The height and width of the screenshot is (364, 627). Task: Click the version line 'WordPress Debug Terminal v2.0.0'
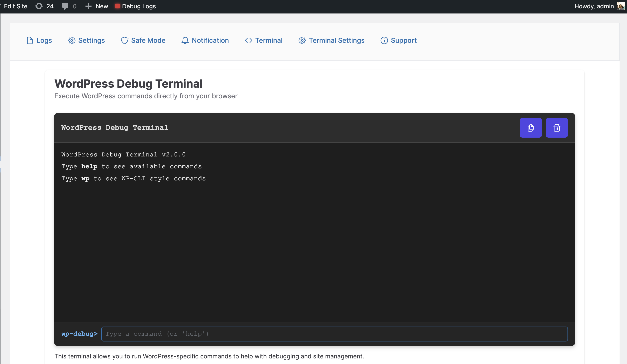pyautogui.click(x=123, y=155)
